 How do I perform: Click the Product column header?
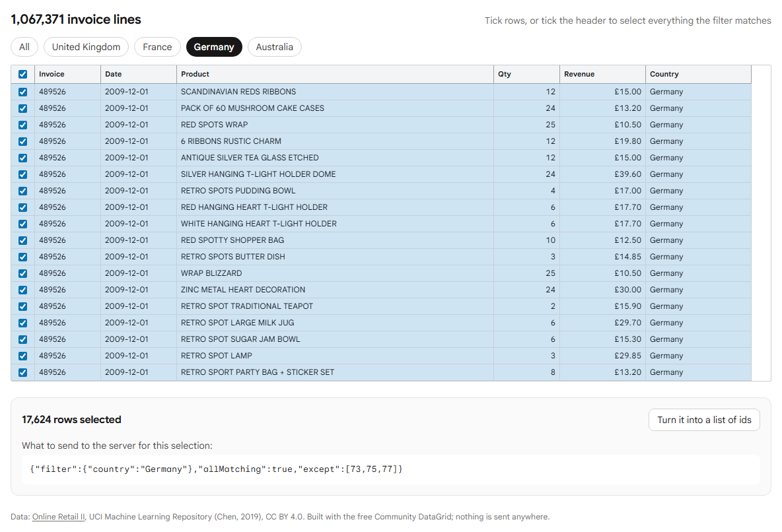tap(335, 74)
